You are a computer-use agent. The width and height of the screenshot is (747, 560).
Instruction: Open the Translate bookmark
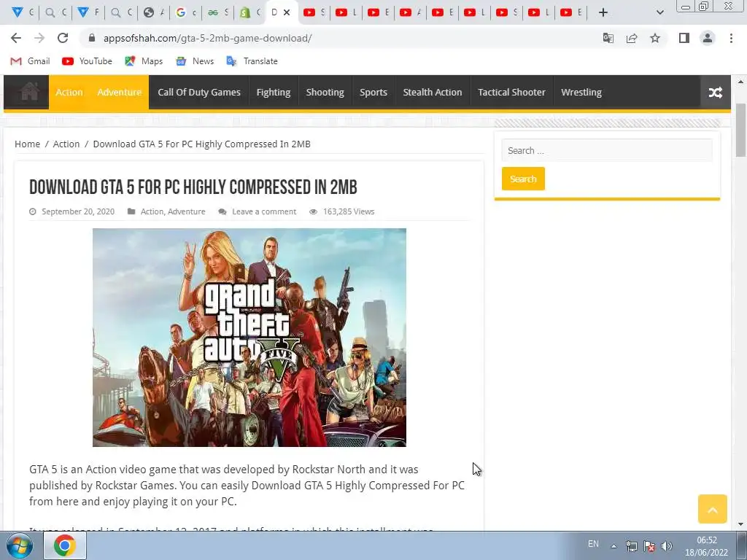pyautogui.click(x=252, y=61)
